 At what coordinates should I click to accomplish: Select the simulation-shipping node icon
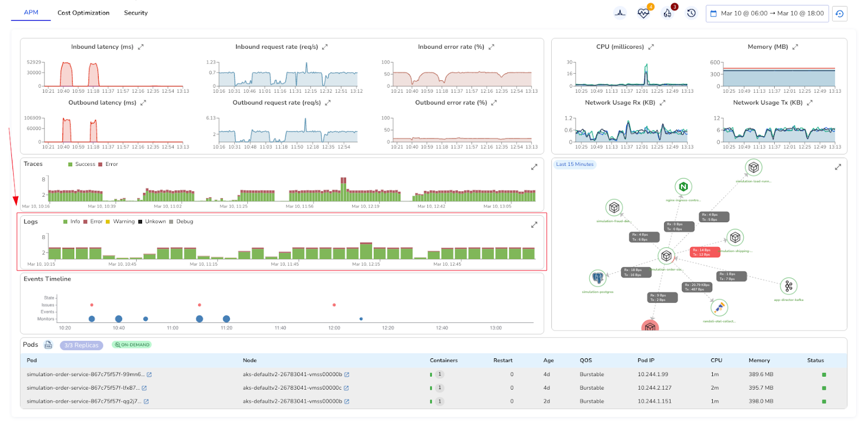(735, 237)
